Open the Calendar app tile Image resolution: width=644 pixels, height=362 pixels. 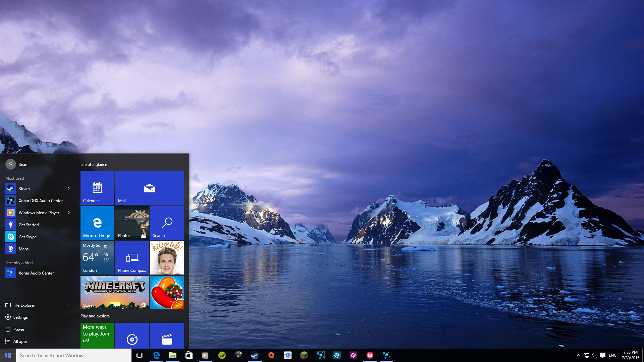pos(97,188)
